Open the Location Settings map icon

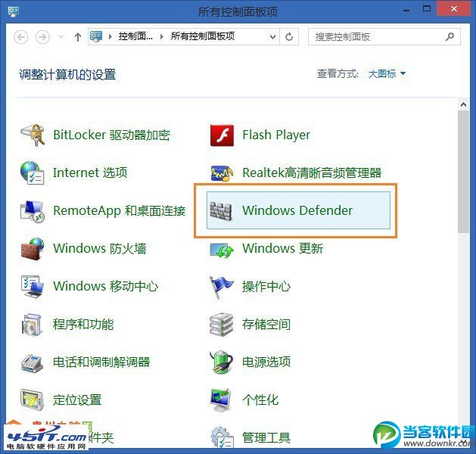pos(32,400)
